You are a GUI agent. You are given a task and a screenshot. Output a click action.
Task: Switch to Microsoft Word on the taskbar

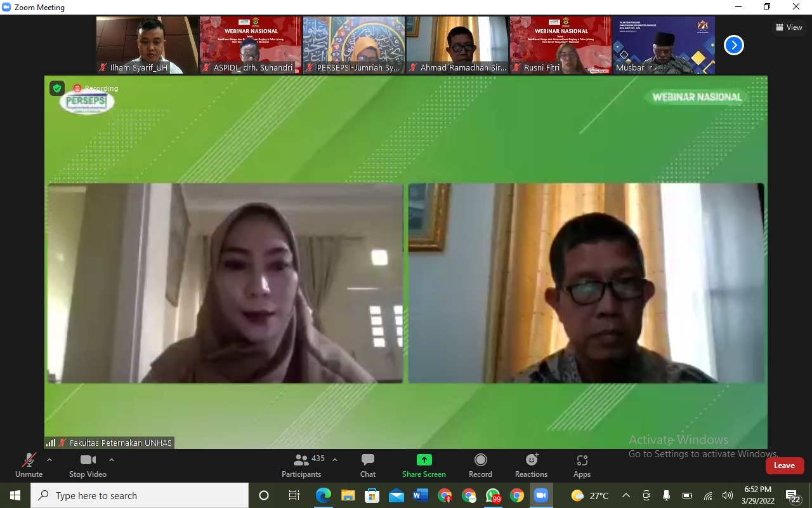(421, 495)
